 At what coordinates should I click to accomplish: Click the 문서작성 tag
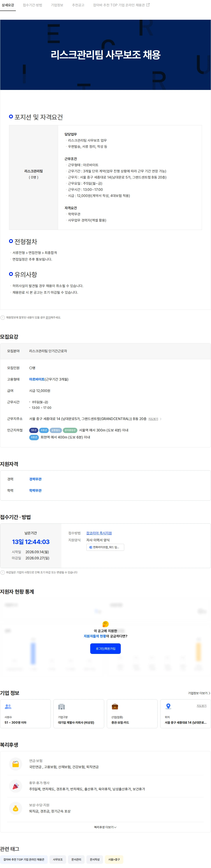[x=95, y=860]
